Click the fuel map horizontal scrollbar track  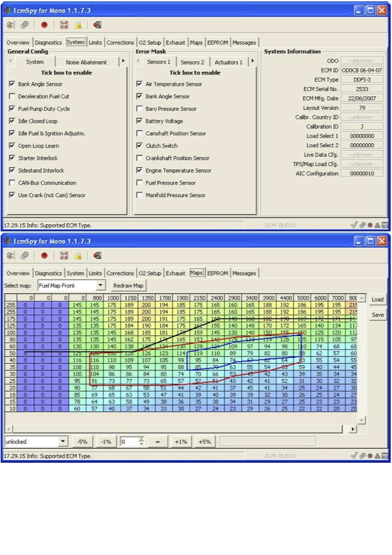(178, 428)
